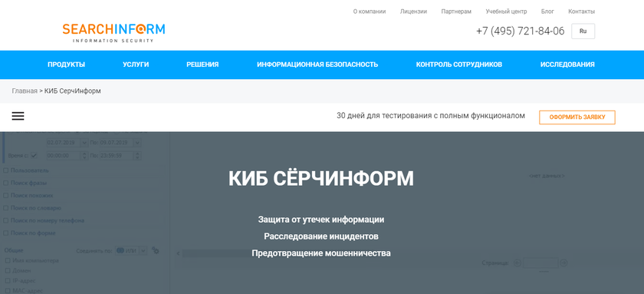This screenshot has height=294, width=644.
Task: Go to Главная via breadcrumb
Action: [x=25, y=91]
